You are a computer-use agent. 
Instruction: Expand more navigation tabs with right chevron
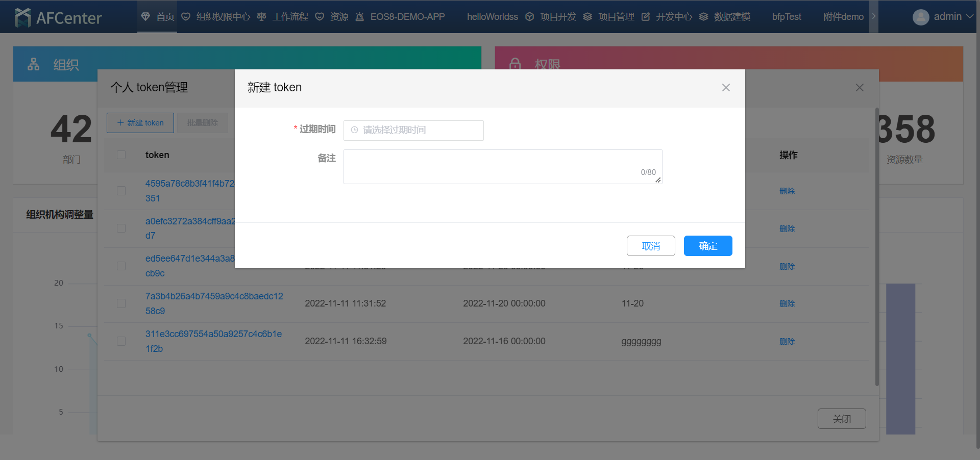click(873, 16)
